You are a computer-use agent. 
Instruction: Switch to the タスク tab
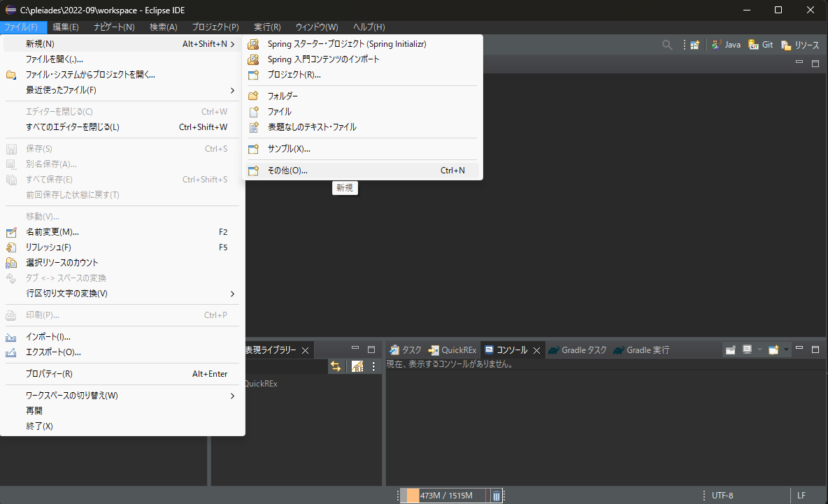tap(405, 350)
